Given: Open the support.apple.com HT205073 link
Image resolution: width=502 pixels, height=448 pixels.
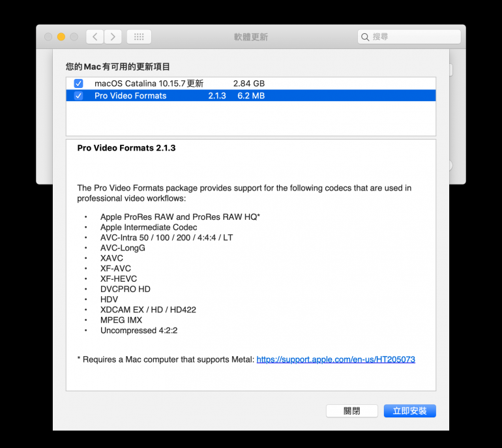Looking at the screenshot, I should pyautogui.click(x=336, y=359).
